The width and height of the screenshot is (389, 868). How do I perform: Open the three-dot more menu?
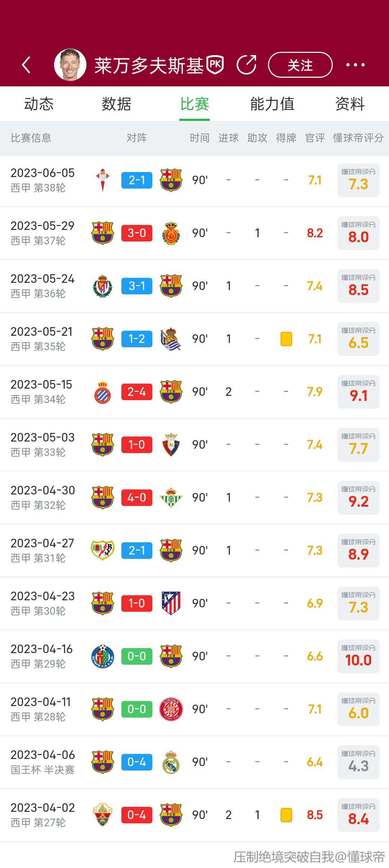(355, 65)
